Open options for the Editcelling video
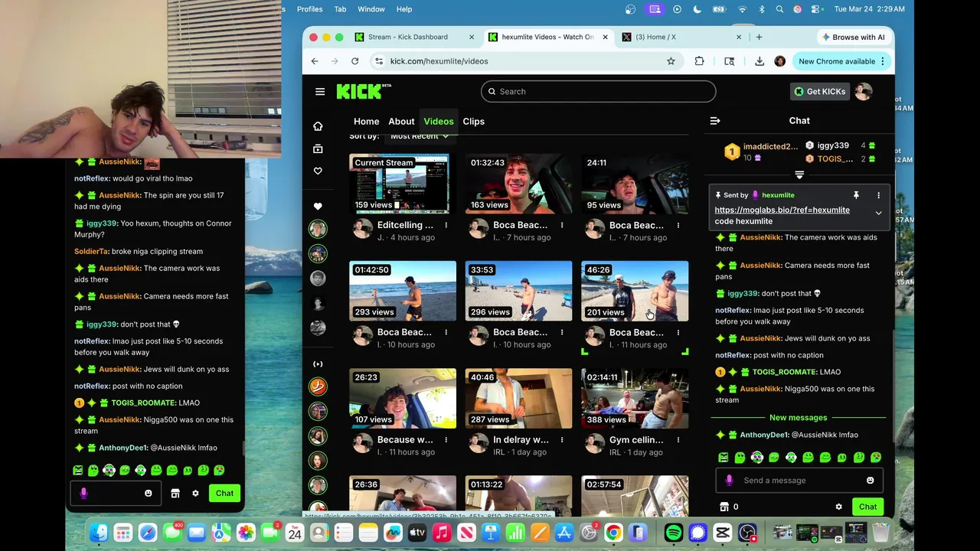Viewport: 980px width, 551px height. [x=446, y=226]
